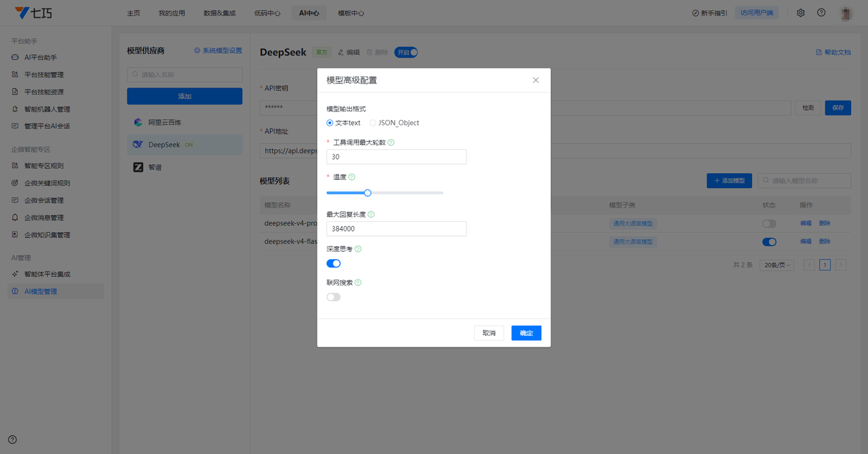Toggle the DeepSeek 开启 switch

[x=406, y=52]
